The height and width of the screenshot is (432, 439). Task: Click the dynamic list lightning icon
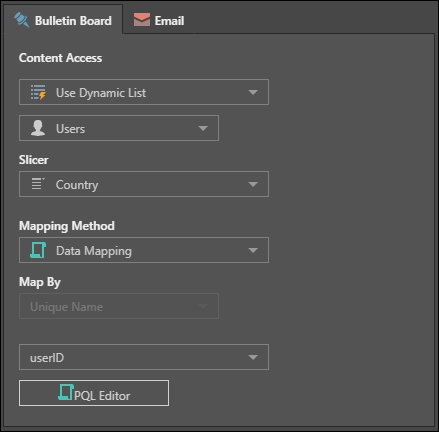[x=38, y=92]
